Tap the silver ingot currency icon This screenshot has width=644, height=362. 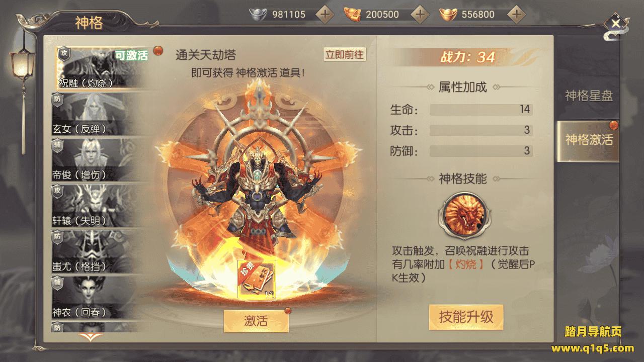(x=259, y=15)
